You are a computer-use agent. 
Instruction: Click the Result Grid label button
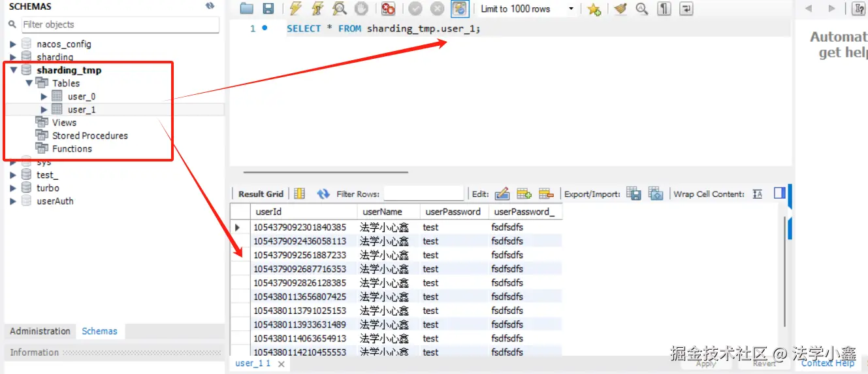[261, 194]
